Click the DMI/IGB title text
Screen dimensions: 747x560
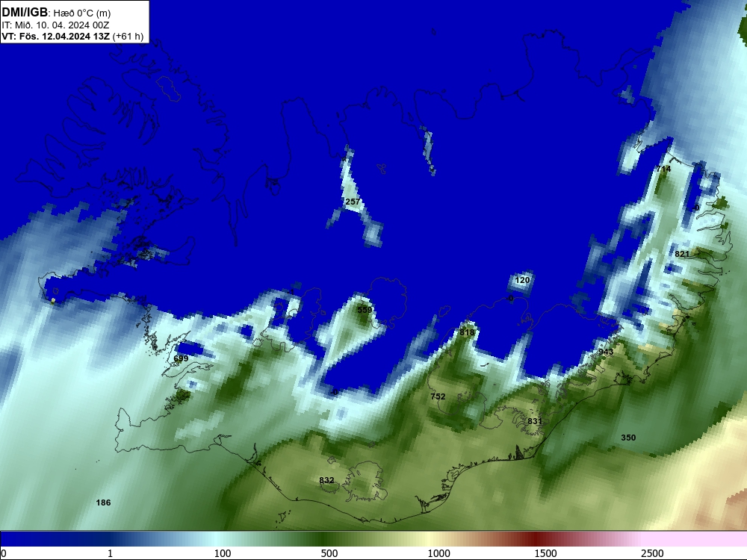point(25,13)
